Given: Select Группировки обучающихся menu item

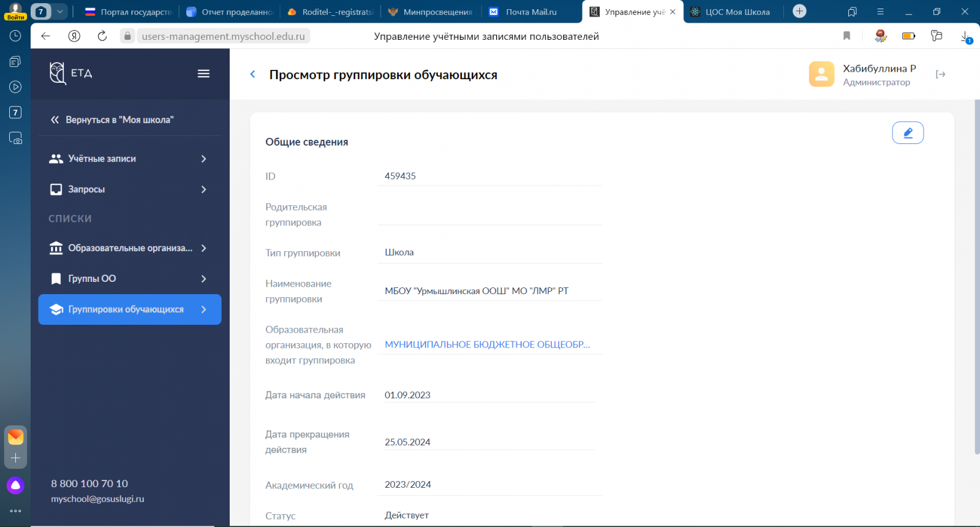Looking at the screenshot, I should pyautogui.click(x=129, y=309).
